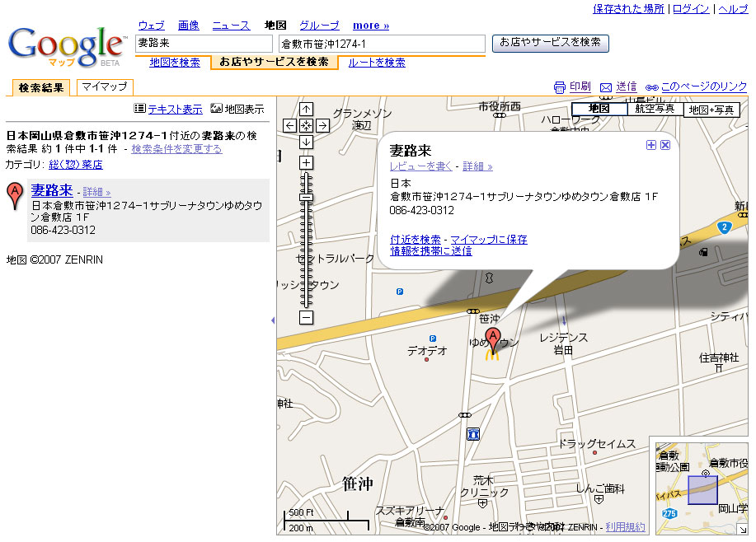This screenshot has width=756, height=542.
Task: Click the map view picture icon
Action: 217,109
